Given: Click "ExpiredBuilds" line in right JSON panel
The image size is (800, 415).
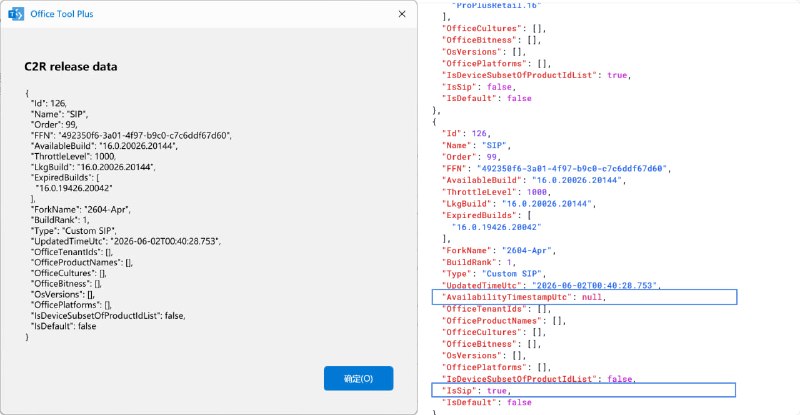Looking at the screenshot, I should pyautogui.click(x=486, y=215).
